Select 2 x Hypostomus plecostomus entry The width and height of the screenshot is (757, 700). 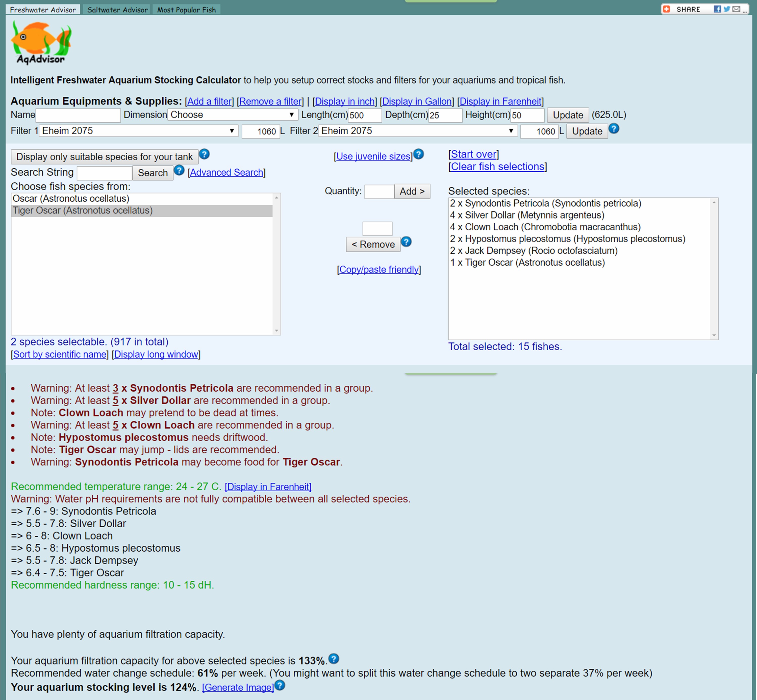pyautogui.click(x=579, y=239)
